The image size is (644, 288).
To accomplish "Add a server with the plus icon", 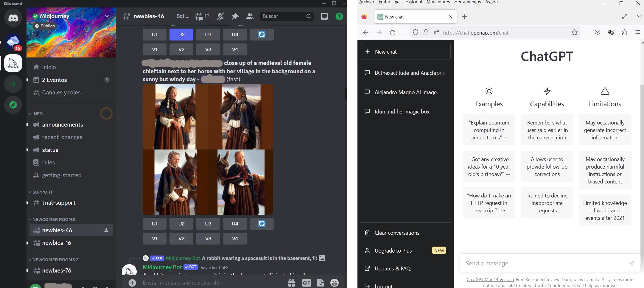I will [x=13, y=84].
